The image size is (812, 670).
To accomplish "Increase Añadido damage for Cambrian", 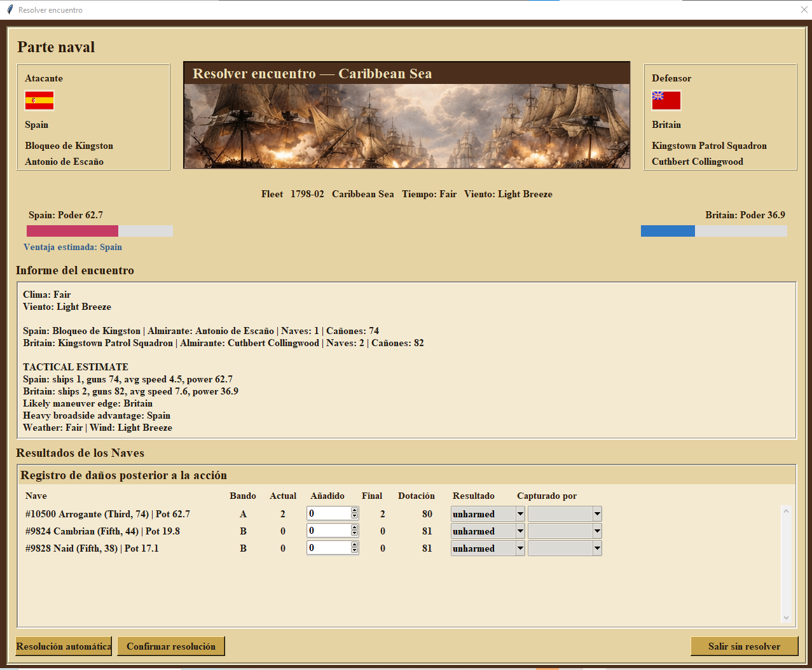I will (355, 527).
